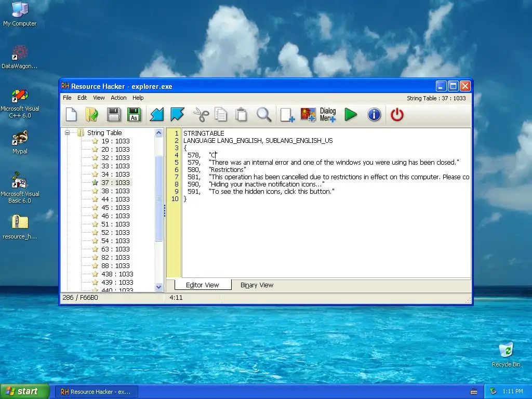Open the Help menu
This screenshot has height=399, width=532.
tap(138, 98)
